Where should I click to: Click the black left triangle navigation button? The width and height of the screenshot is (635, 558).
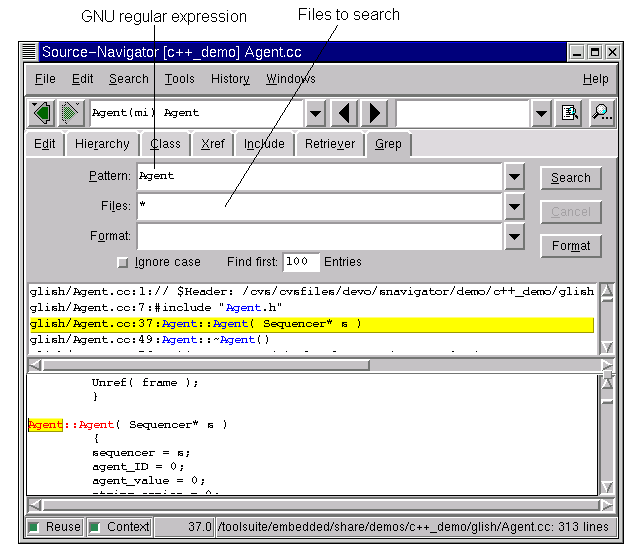345,113
